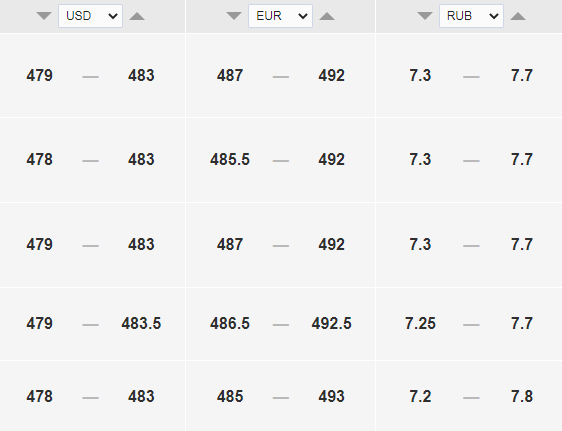The width and height of the screenshot is (562, 431).
Task: Select the 493 EUR sell rate
Action: coord(332,397)
